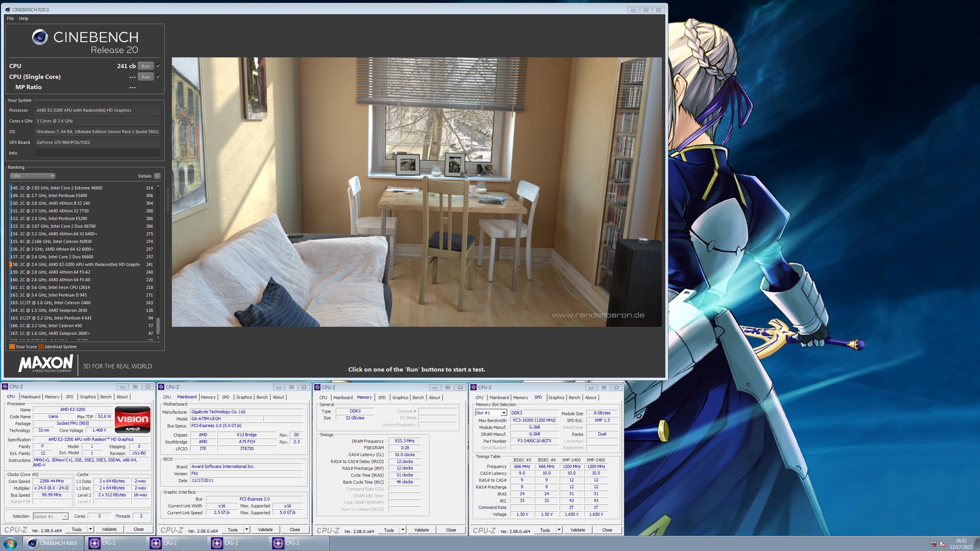Run the CPU multi-core benchmark
This screenshot has height=551, width=980.
(145, 66)
